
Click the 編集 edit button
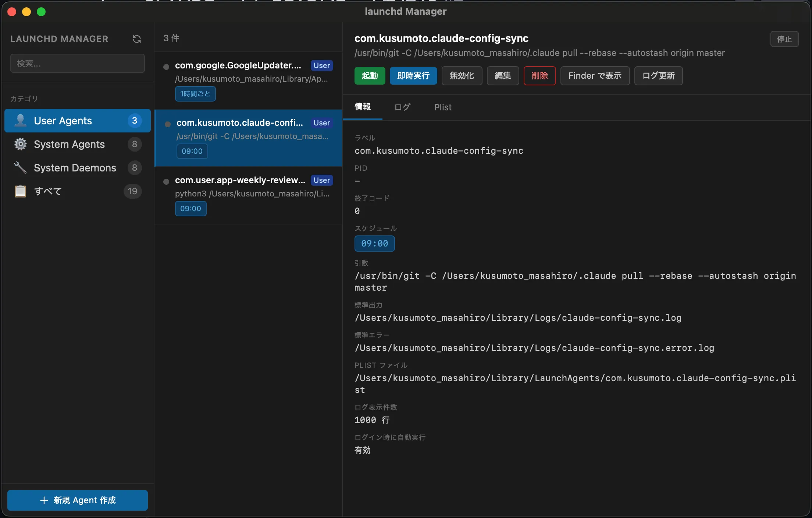[x=503, y=76]
